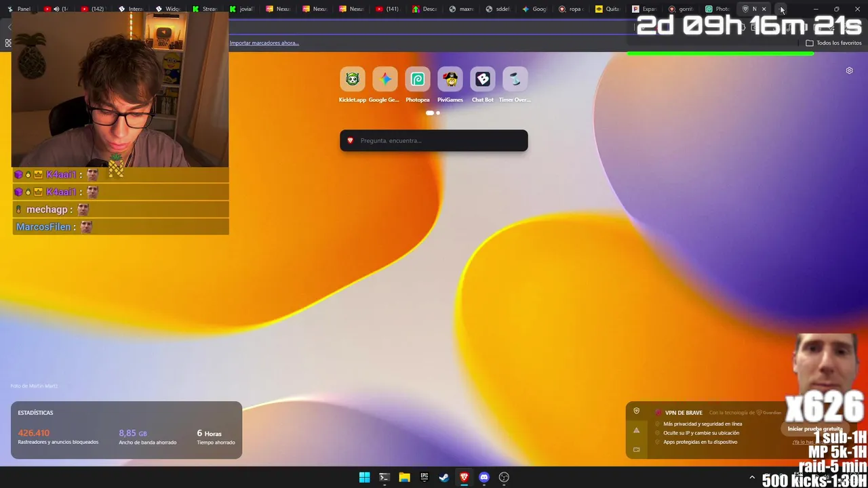
Task: Switch to the ropa tab
Action: point(571,9)
